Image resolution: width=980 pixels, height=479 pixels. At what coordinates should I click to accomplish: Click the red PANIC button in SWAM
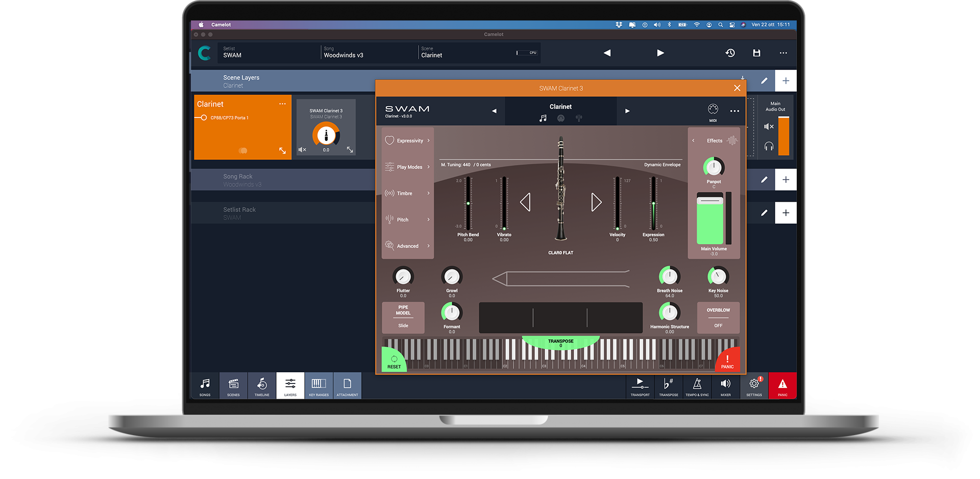pos(727,361)
